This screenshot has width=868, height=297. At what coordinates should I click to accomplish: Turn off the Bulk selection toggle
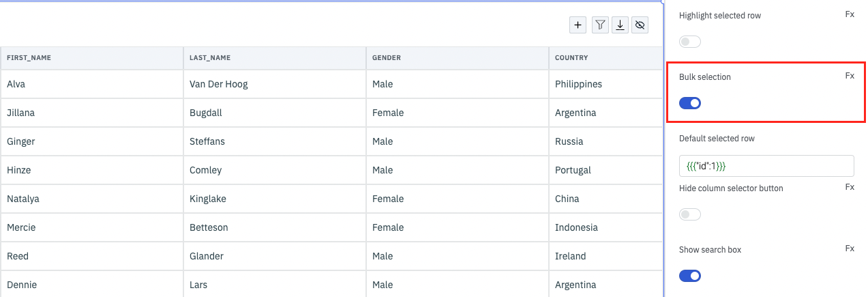click(690, 103)
